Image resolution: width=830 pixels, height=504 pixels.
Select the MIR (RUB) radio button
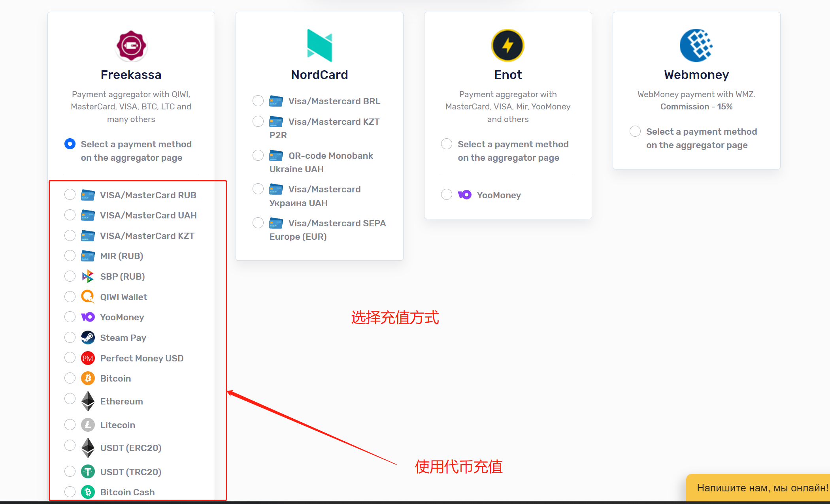click(70, 256)
